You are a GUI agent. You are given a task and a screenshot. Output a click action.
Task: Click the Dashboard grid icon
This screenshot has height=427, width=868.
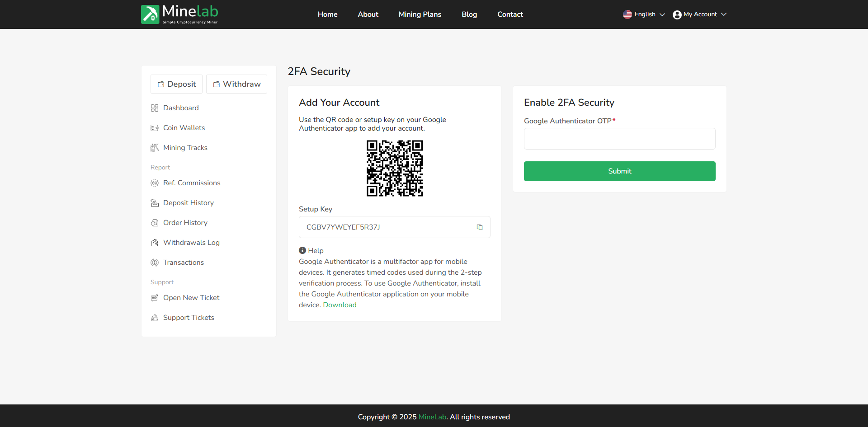155,108
